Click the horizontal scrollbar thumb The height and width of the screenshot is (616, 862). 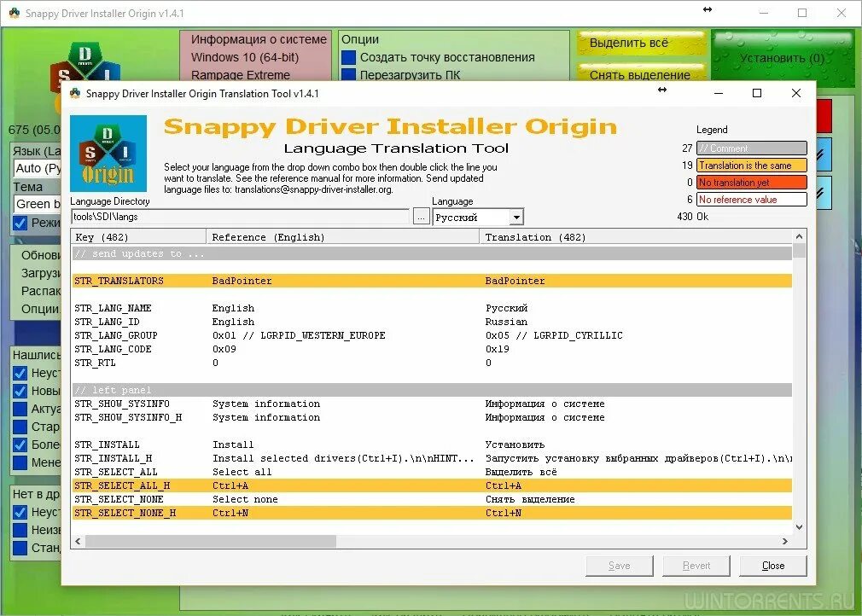click(211, 541)
